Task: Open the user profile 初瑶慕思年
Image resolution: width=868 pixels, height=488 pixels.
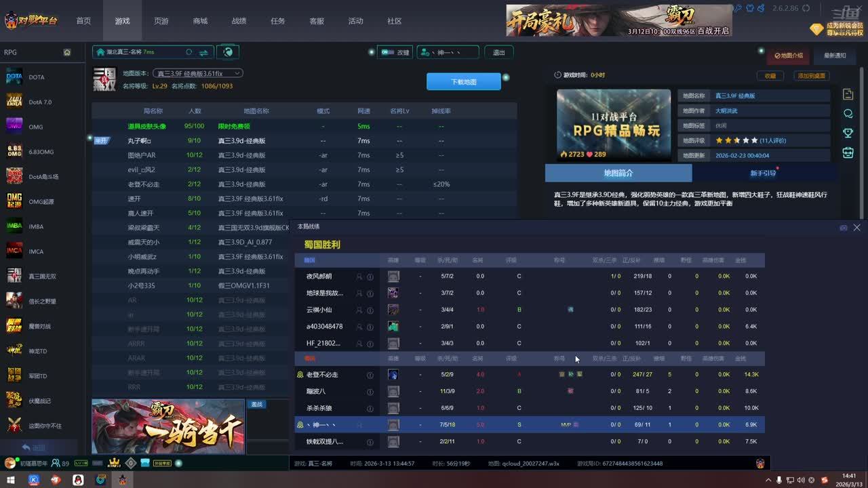Action: point(26,463)
